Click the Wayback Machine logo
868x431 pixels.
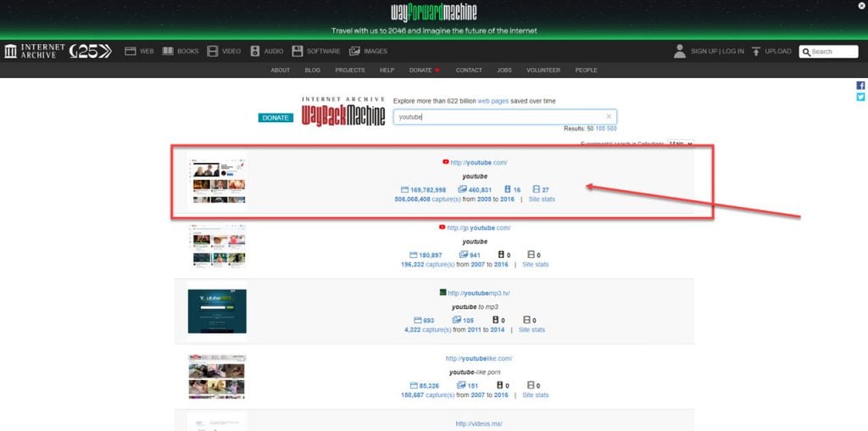click(x=343, y=111)
